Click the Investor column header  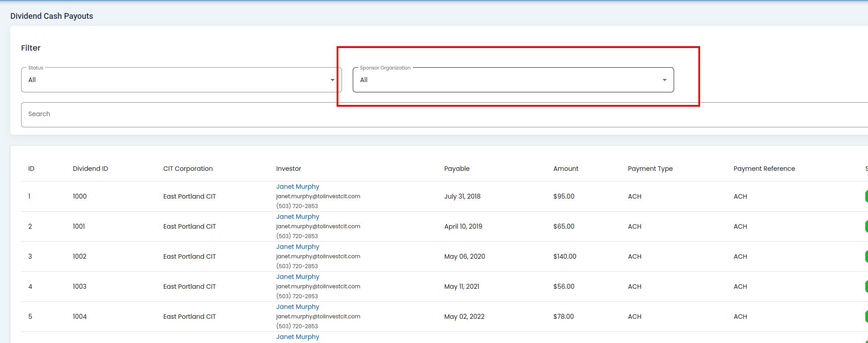289,169
